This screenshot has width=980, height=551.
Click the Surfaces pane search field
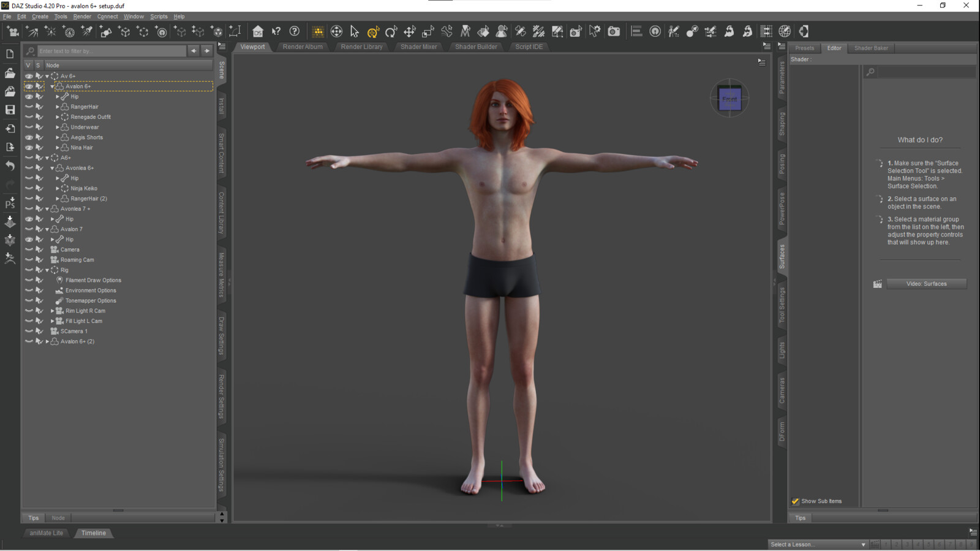point(925,72)
